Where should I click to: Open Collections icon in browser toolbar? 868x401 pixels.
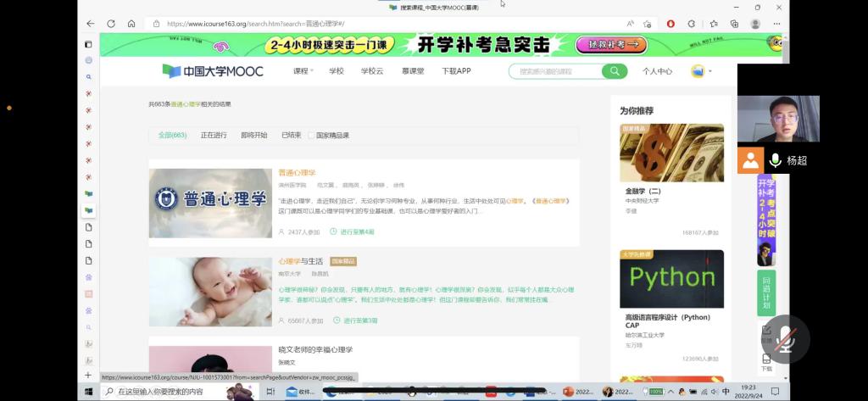click(735, 24)
